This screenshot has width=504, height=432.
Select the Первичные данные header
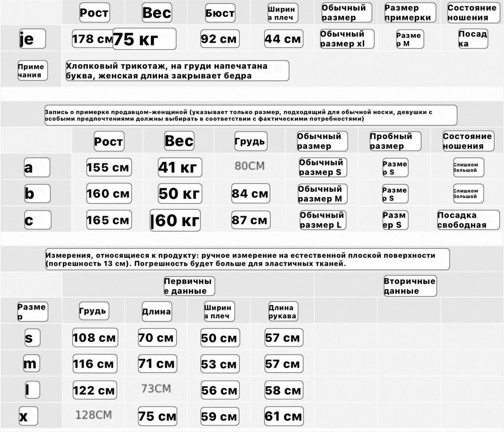point(189,286)
